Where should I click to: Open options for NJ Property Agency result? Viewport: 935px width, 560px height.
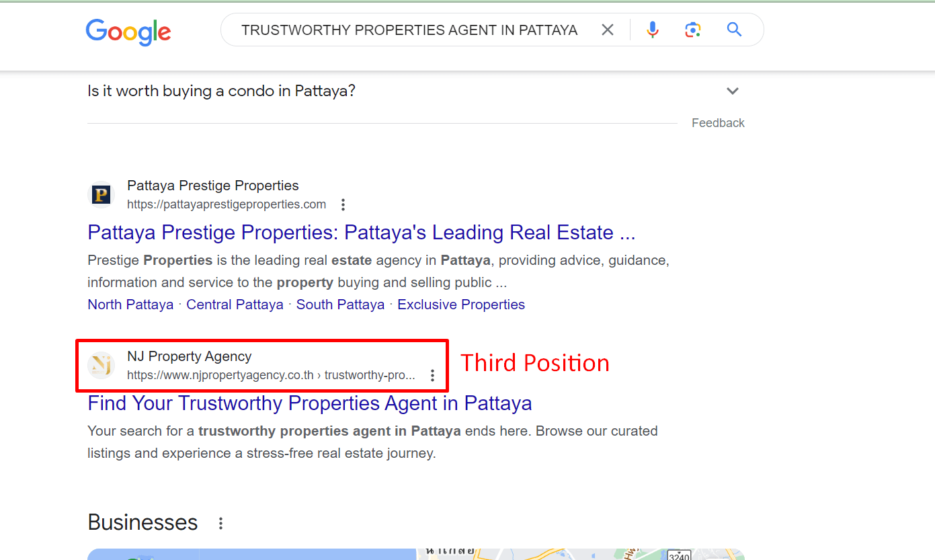click(433, 375)
